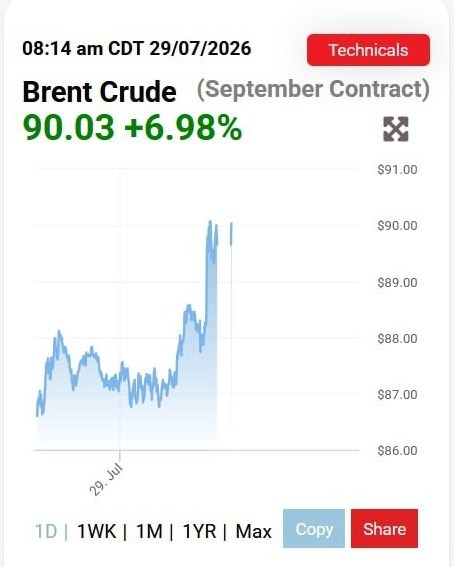
Task: Click the timestamp 08:14 am CDT
Action: [82, 48]
